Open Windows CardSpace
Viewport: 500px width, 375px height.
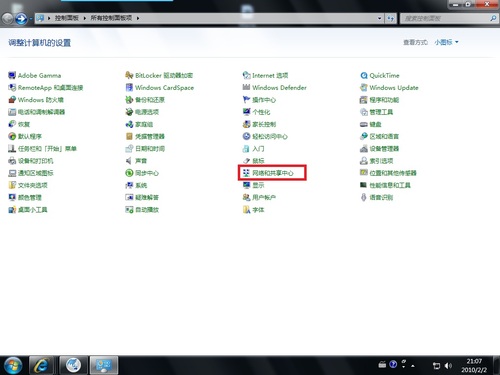[159, 88]
